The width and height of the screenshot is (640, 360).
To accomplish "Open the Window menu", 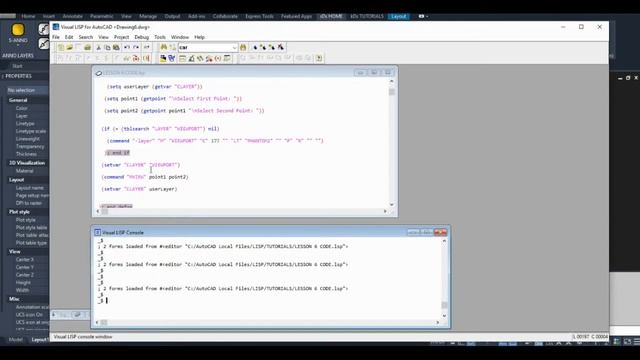I will point(180,37).
